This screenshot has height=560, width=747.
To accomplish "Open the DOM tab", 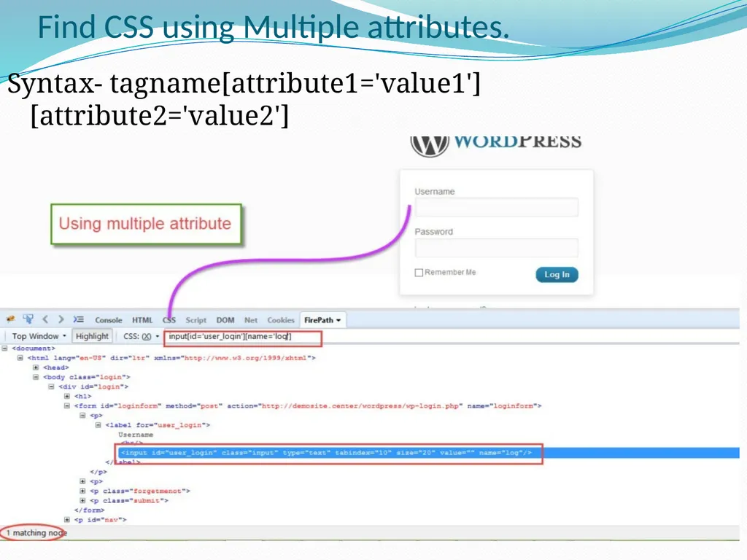I will click(x=225, y=320).
